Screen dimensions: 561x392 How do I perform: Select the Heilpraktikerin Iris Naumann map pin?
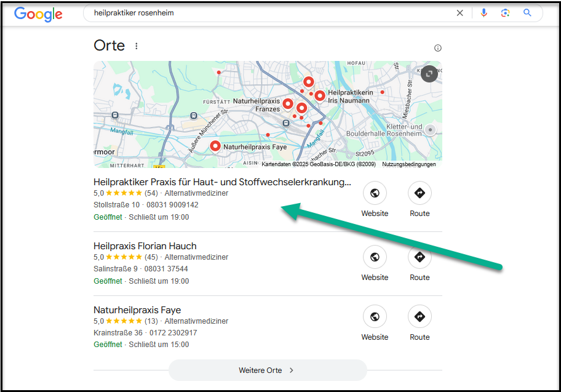coord(320,96)
